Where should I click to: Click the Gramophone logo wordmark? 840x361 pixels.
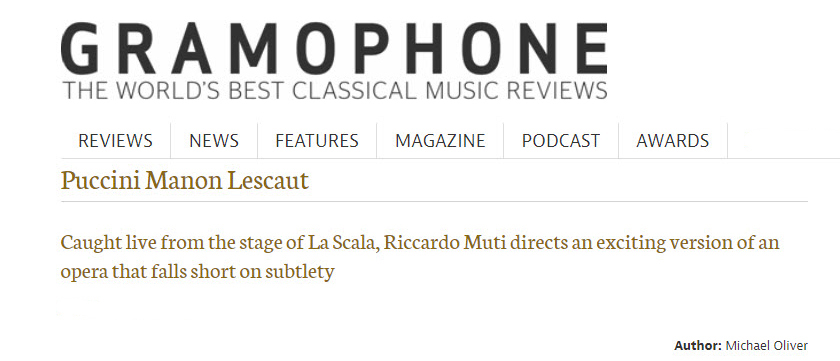pyautogui.click(x=334, y=49)
